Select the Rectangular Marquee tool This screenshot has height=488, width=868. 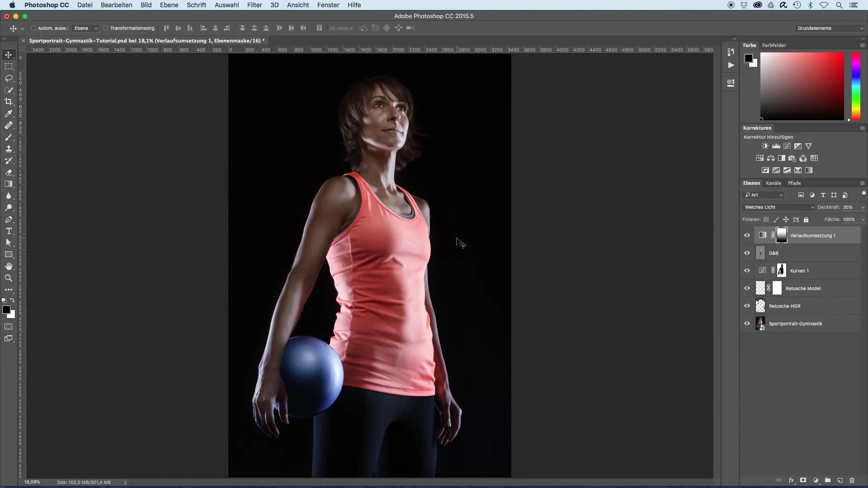point(9,66)
